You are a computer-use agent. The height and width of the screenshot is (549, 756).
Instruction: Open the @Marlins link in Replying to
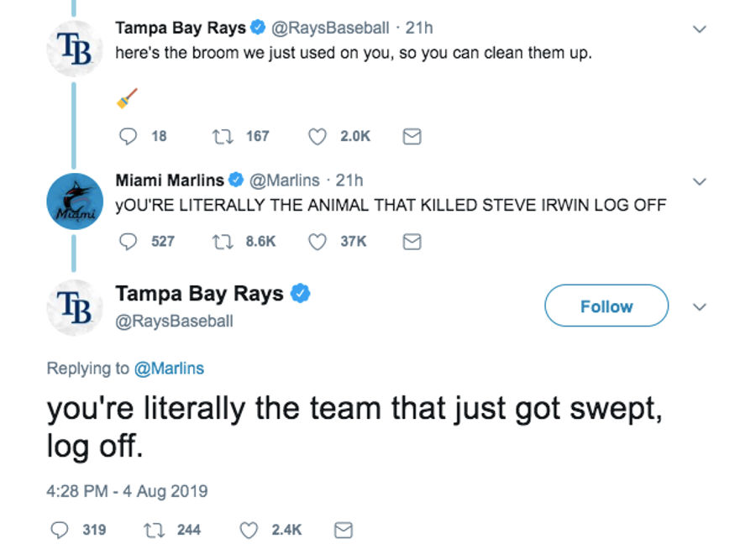click(169, 369)
